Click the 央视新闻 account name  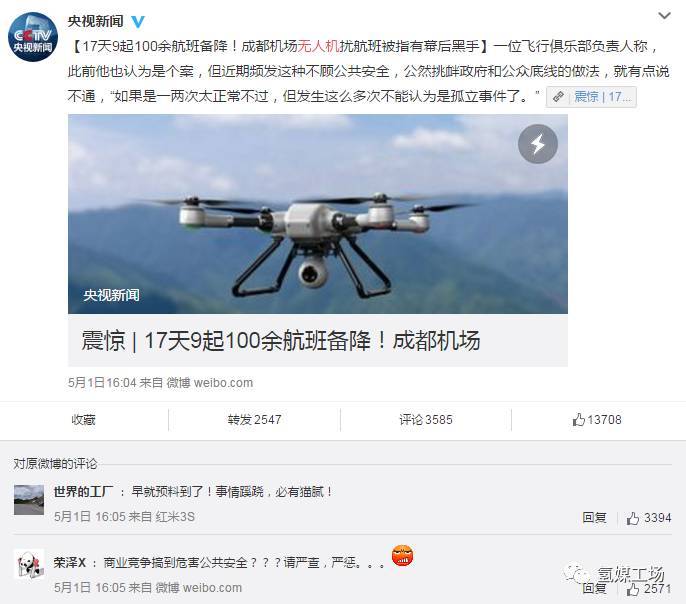tap(95, 21)
